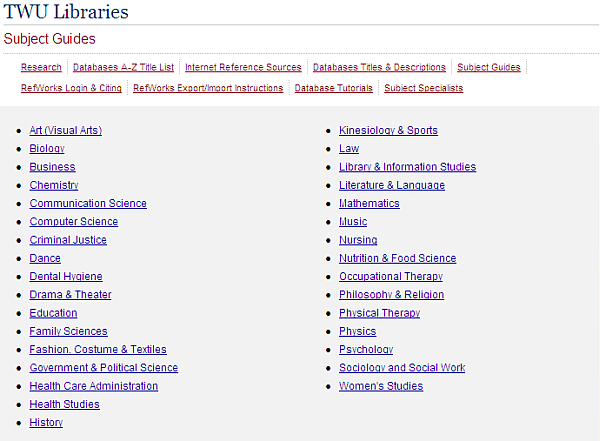Select the Nutrition & Food Science guide

coord(397,258)
